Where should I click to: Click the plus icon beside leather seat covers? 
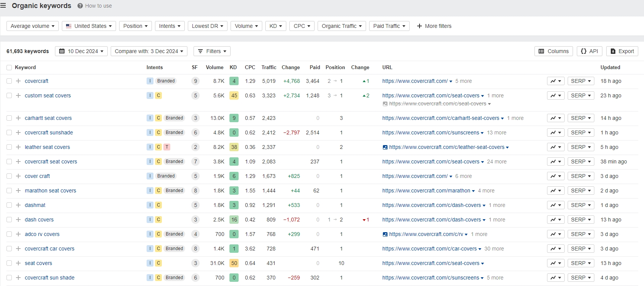tap(18, 147)
